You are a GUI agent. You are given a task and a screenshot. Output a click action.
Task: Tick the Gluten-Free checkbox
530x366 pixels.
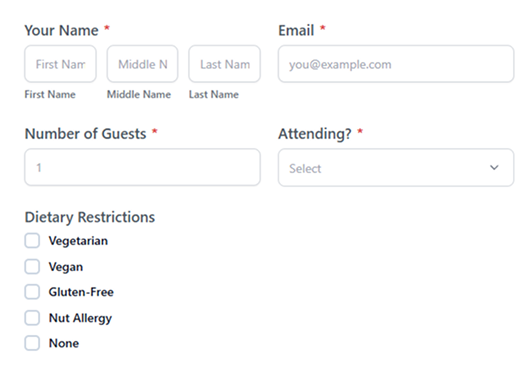pos(32,292)
